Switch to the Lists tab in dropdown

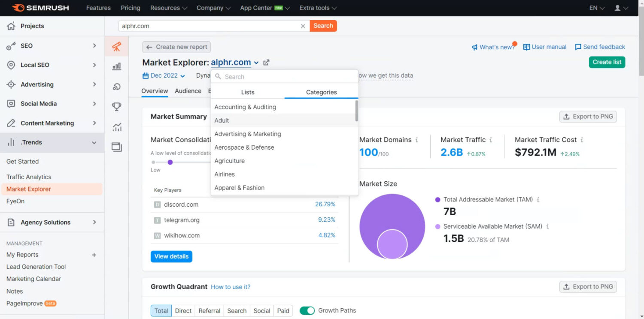tap(248, 92)
